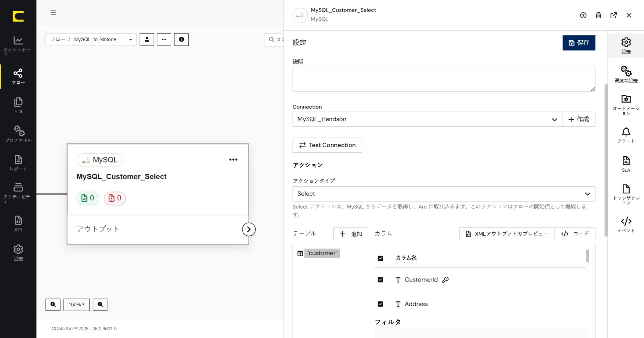The image size is (644, 338).
Task: Uncheck the CustomerId column checkbox
Action: [380, 280]
